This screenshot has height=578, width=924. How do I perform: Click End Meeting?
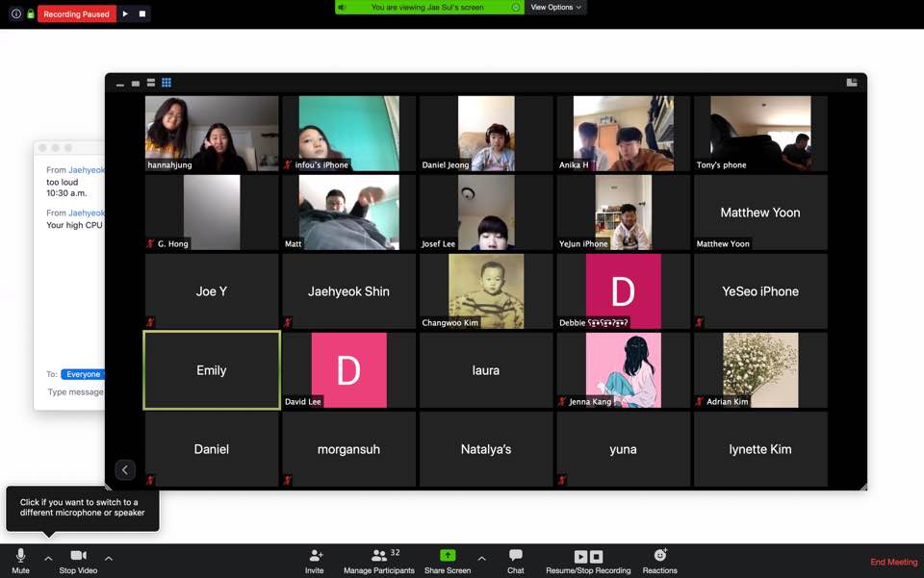[x=893, y=562]
